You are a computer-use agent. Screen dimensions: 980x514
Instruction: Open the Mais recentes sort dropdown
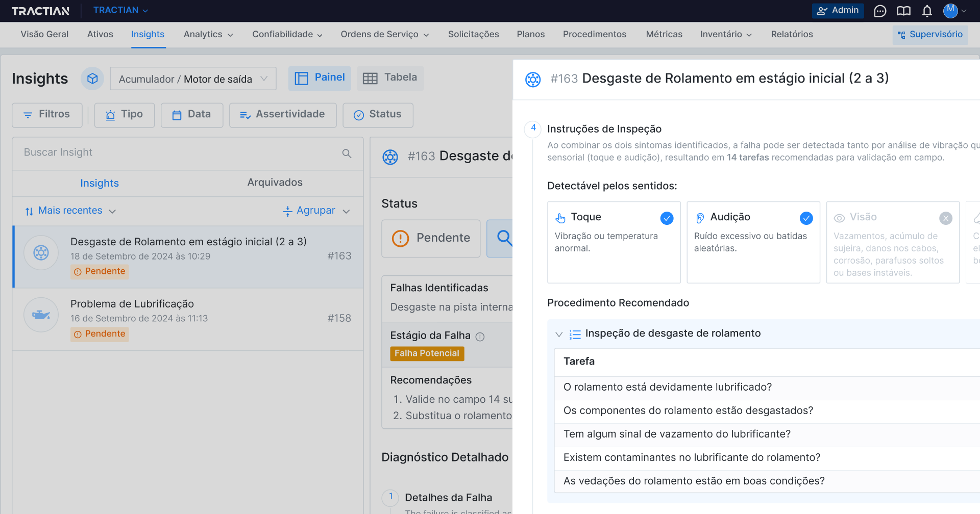coord(71,211)
